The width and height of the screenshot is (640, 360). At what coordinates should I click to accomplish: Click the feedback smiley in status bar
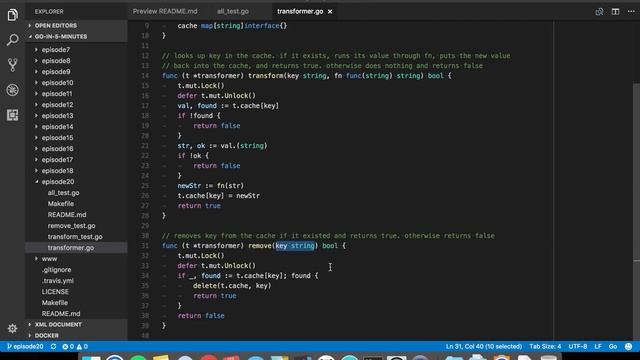click(x=629, y=347)
